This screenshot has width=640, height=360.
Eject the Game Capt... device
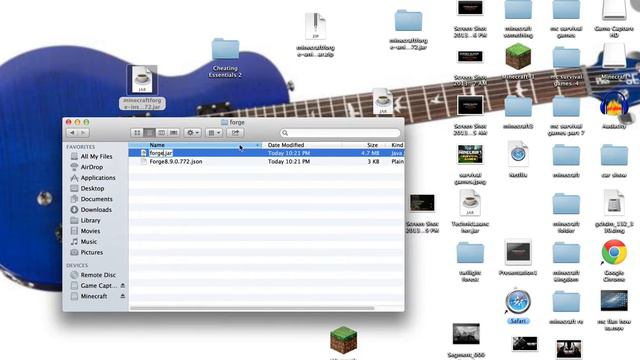(x=122, y=286)
